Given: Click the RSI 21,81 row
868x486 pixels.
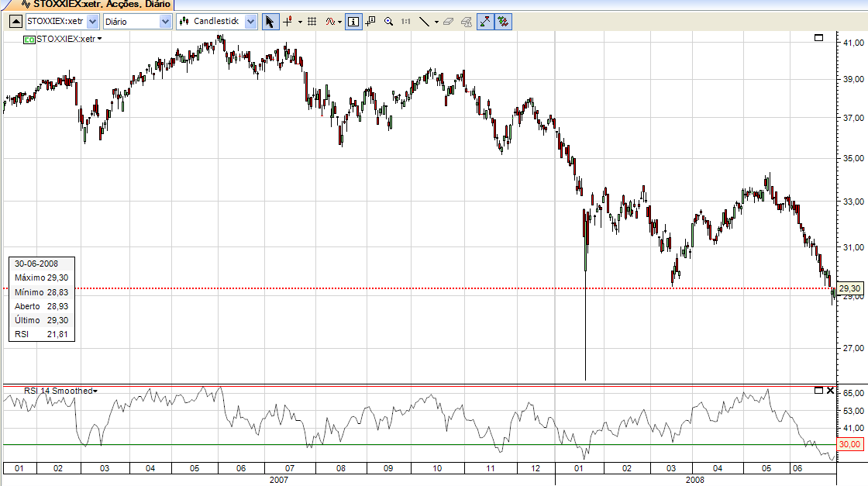Looking at the screenshot, I should [x=42, y=334].
